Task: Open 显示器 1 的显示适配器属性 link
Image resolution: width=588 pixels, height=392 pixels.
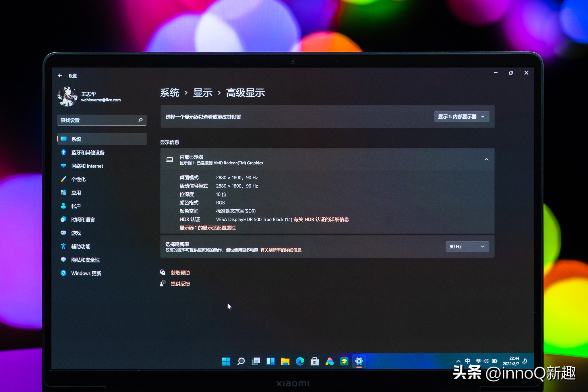Action: [207, 228]
